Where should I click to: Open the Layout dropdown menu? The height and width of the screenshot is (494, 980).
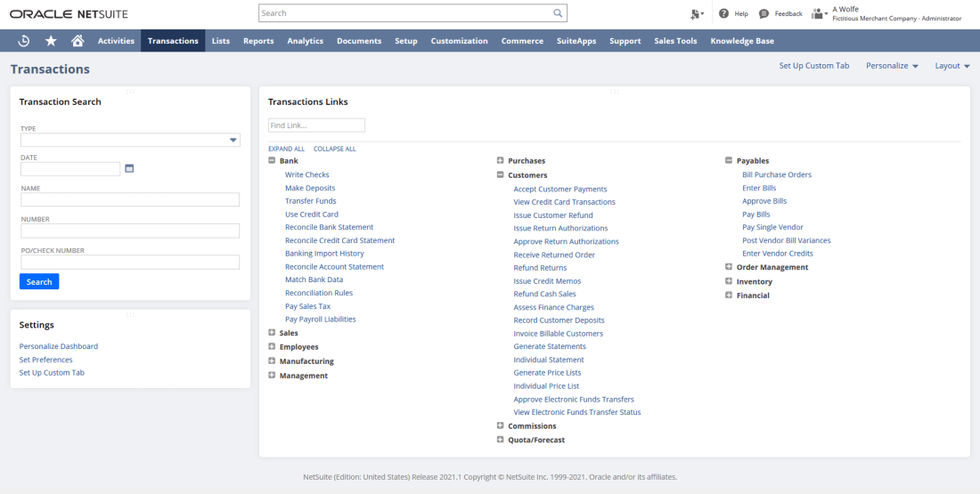tap(952, 66)
